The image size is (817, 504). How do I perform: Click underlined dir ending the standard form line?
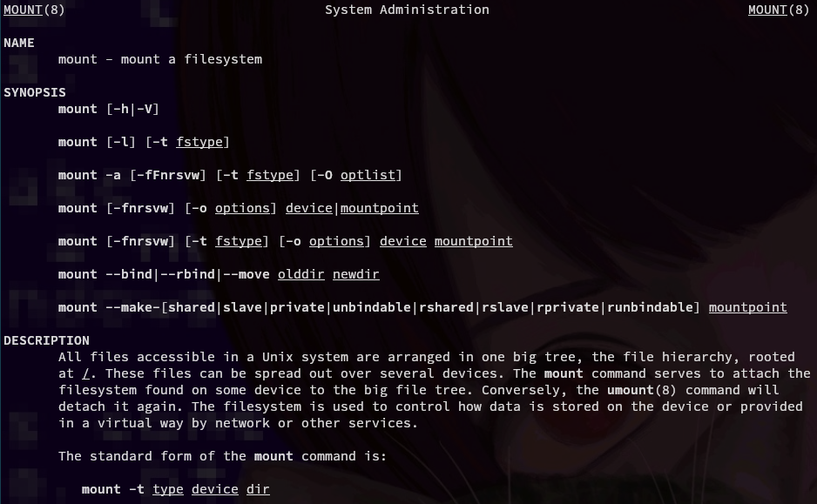tap(258, 489)
